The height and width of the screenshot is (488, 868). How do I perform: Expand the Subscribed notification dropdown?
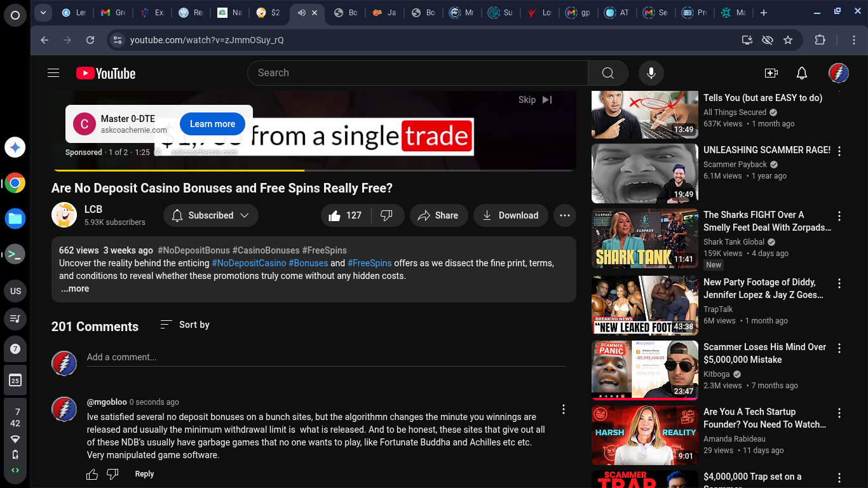(211, 215)
